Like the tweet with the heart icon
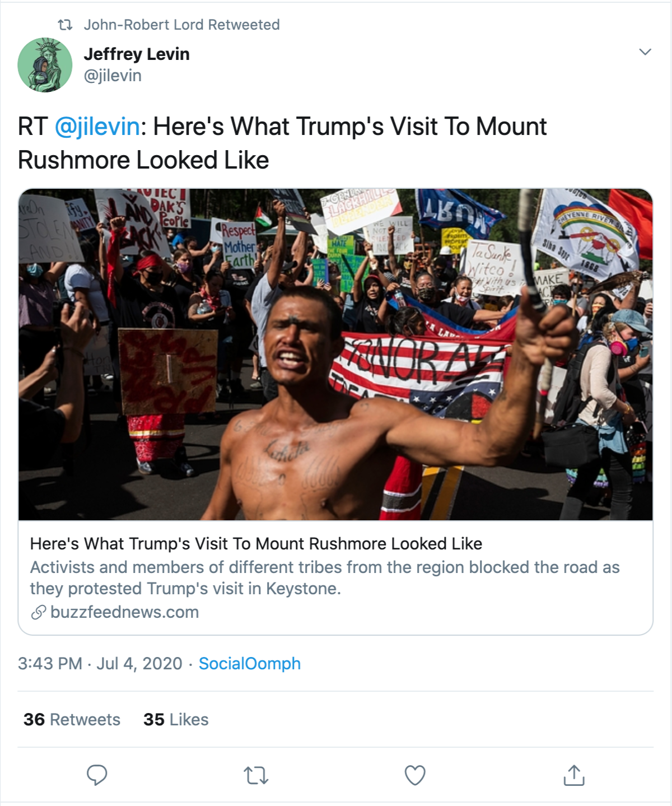Viewport: 672px width, 806px height. point(415,775)
